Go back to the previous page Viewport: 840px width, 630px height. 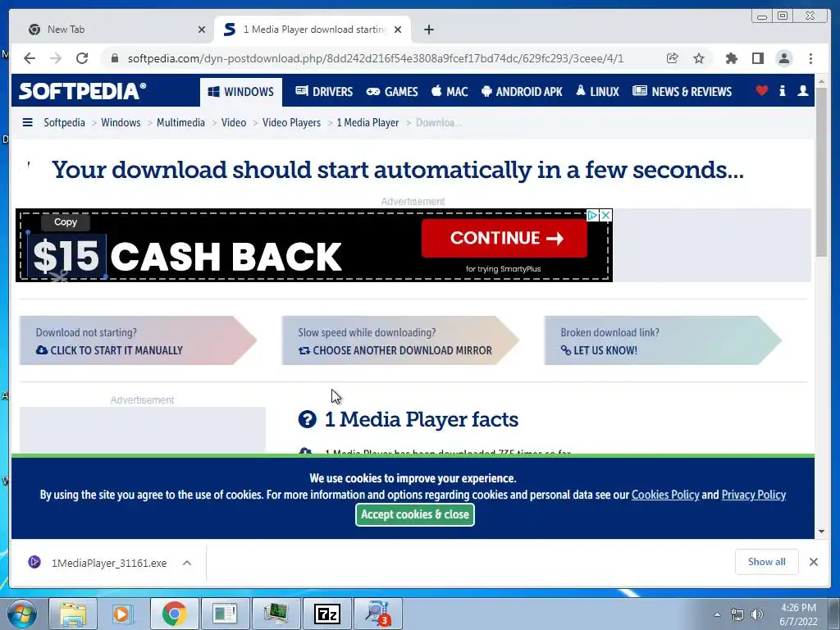point(30,58)
